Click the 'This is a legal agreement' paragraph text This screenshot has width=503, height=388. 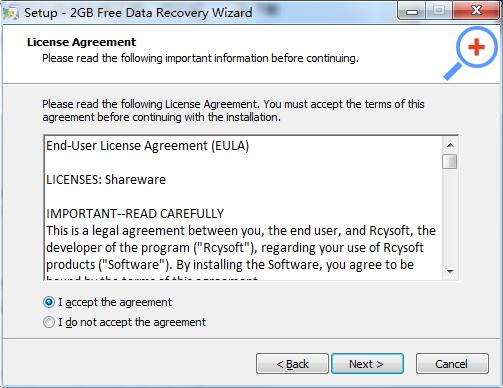[241, 248]
